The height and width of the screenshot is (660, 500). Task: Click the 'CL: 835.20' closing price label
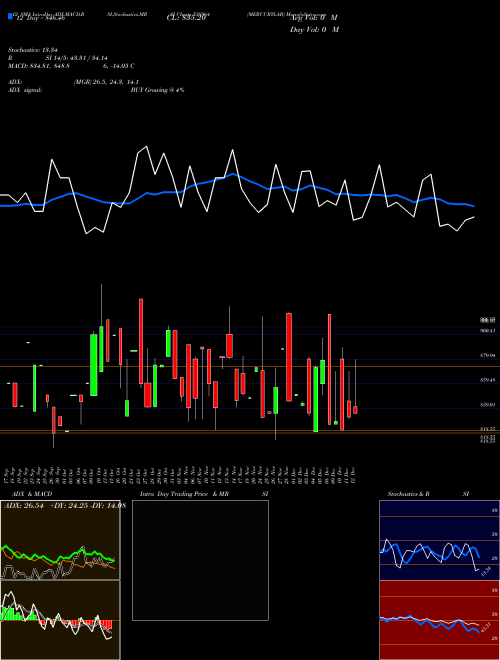click(186, 18)
